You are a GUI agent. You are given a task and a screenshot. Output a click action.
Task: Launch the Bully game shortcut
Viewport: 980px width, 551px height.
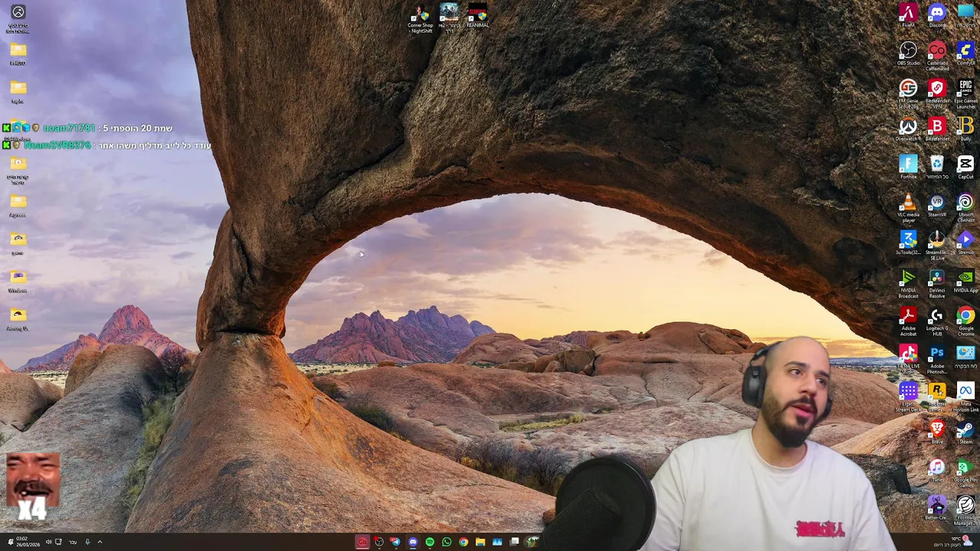tap(965, 129)
